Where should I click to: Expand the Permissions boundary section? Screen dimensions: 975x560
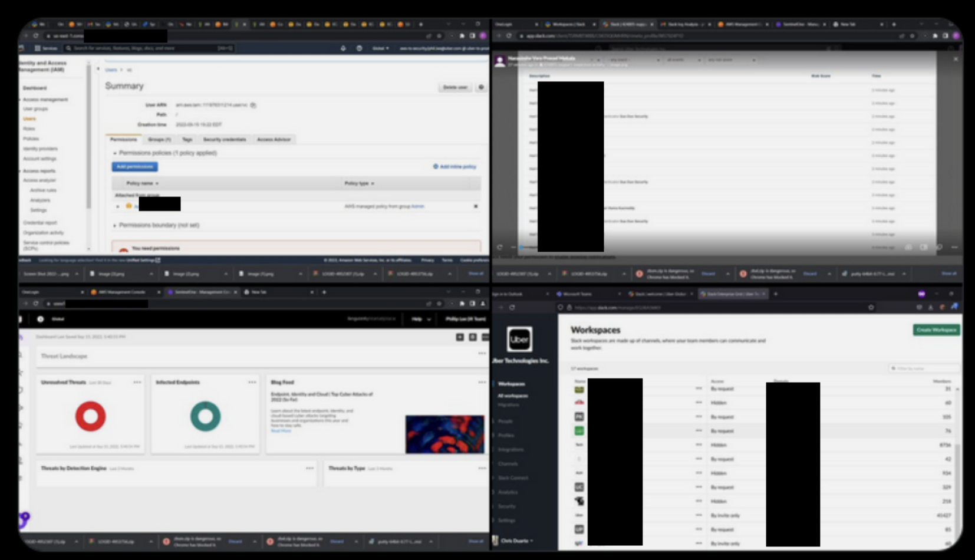coord(115,225)
